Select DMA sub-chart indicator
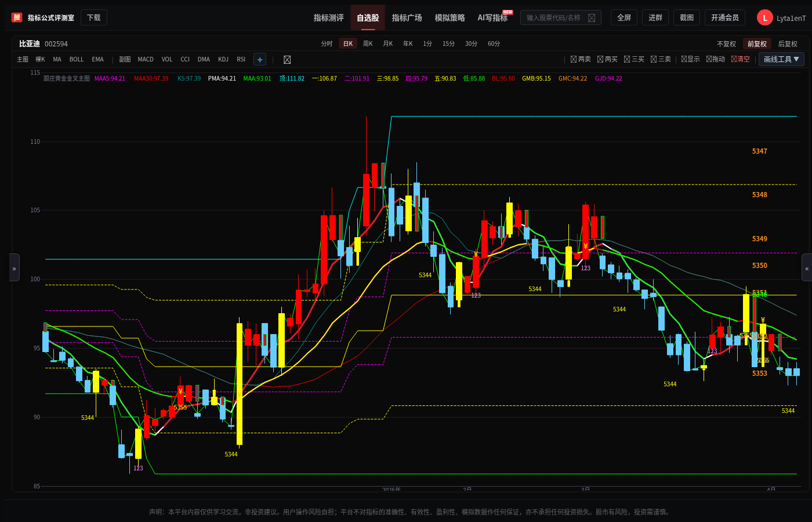The image size is (812, 522). [204, 59]
